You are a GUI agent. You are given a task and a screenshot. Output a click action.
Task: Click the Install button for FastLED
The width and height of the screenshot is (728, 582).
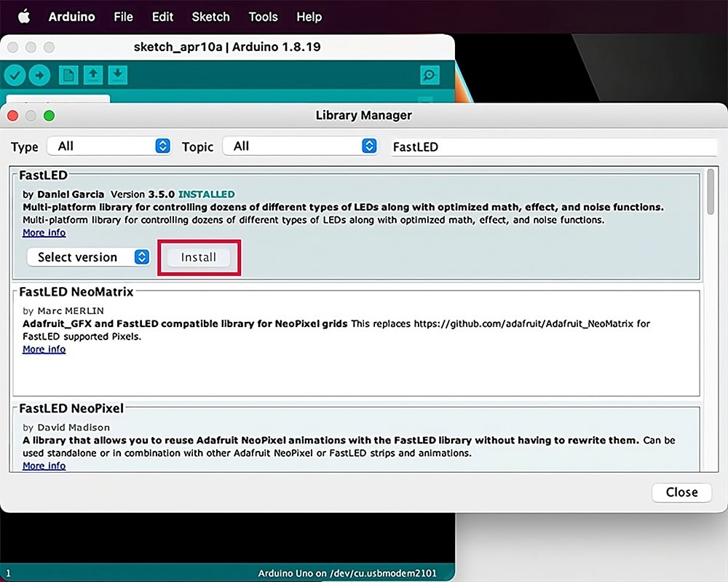(199, 257)
